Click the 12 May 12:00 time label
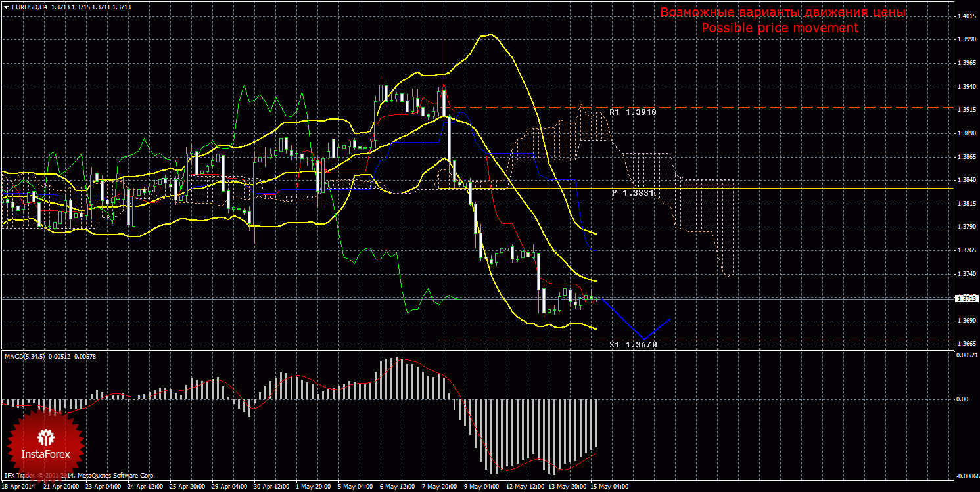 tap(524, 487)
